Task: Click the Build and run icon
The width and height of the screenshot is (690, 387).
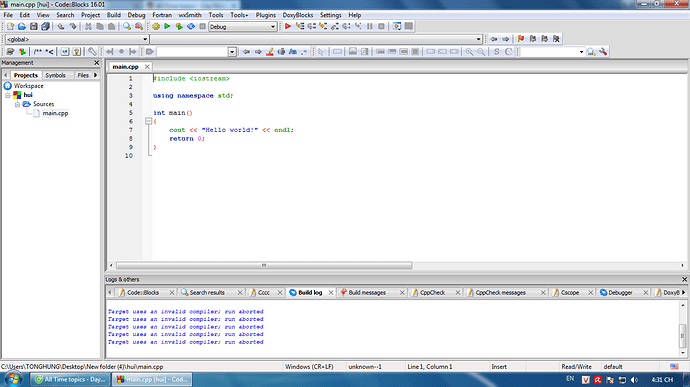Action: [179, 27]
